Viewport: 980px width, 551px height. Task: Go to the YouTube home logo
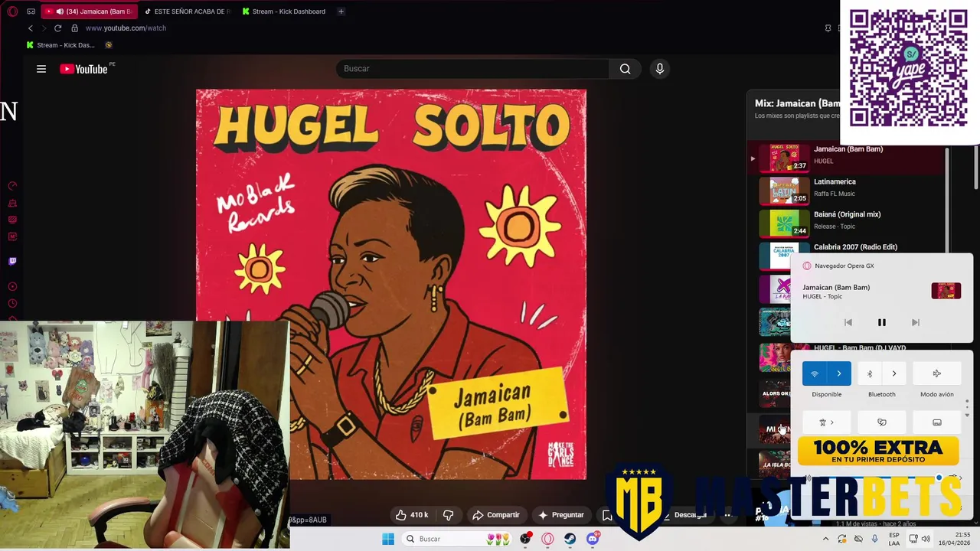pyautogui.click(x=83, y=69)
